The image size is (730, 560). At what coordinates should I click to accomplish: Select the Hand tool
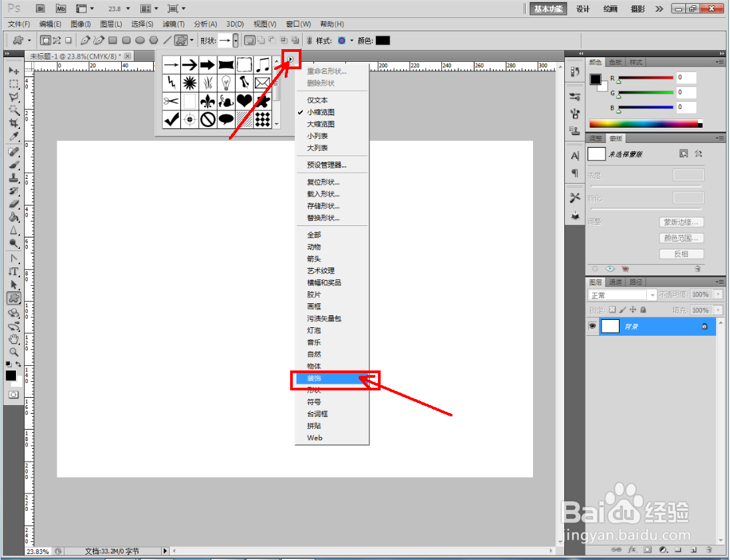pos(13,339)
